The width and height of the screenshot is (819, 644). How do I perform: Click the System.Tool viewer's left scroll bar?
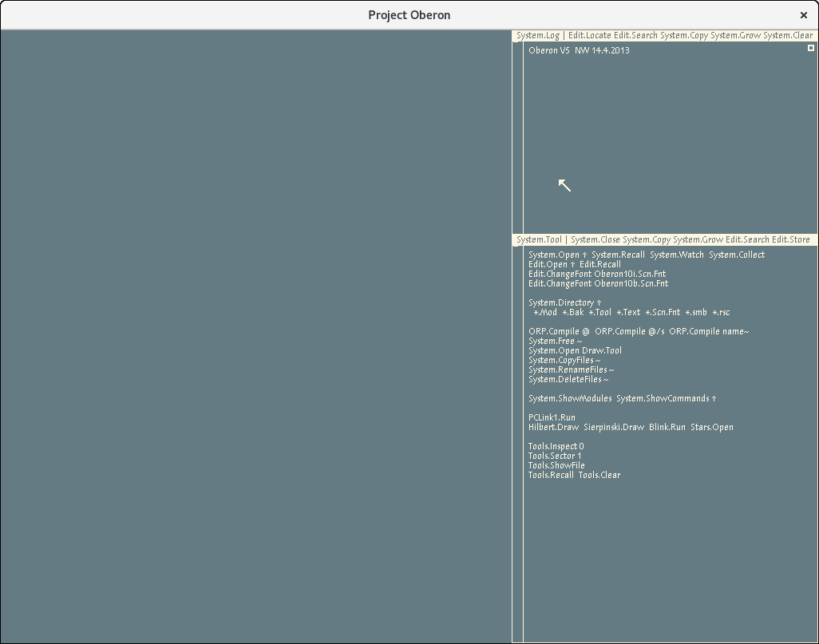[517, 439]
